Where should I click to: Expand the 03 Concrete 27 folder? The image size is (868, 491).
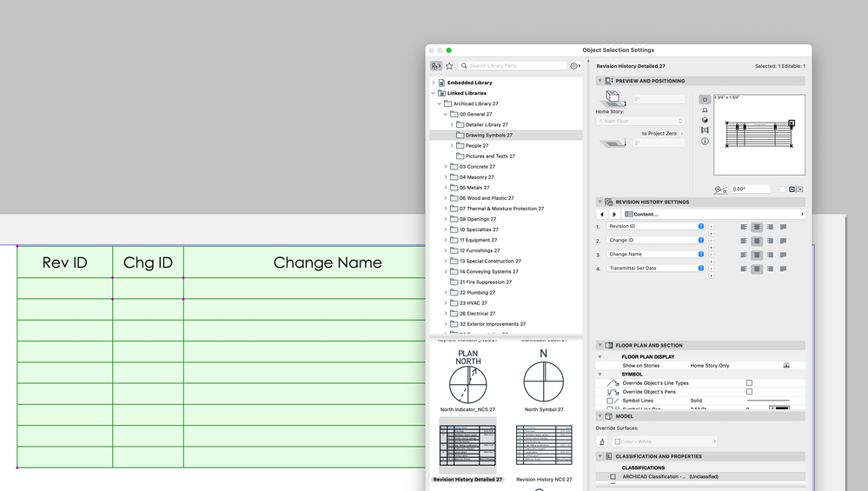tap(446, 167)
